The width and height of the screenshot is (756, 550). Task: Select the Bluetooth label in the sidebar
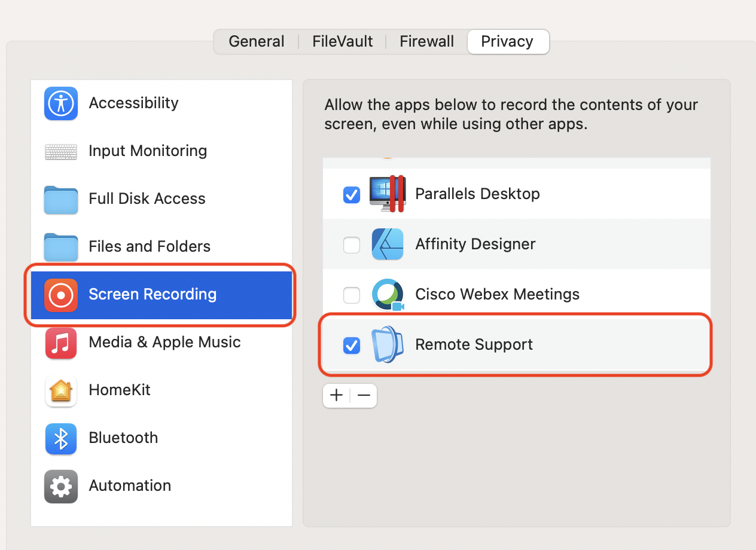point(123,438)
